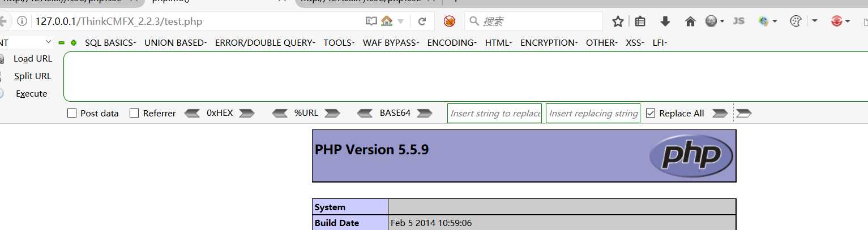Toggle the JS extension button
This screenshot has width=868, height=230.
(738, 21)
